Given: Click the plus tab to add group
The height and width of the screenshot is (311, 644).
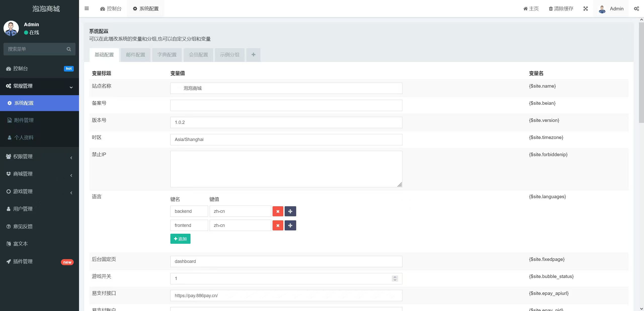Looking at the screenshot, I should 253,55.
